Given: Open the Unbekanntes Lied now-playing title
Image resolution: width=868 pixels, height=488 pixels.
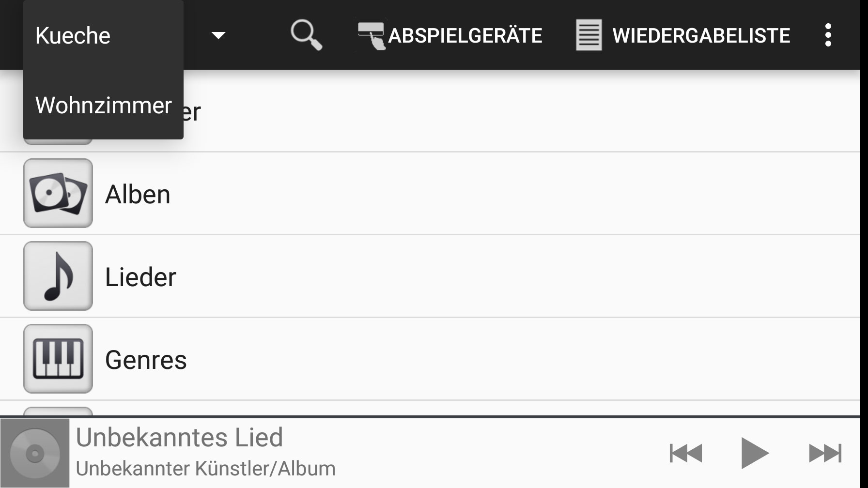Looking at the screenshot, I should (x=179, y=437).
